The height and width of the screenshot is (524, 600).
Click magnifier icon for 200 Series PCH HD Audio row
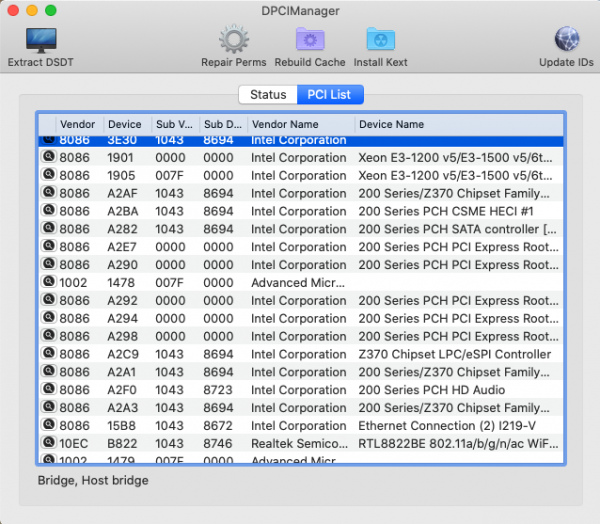[x=48, y=390]
